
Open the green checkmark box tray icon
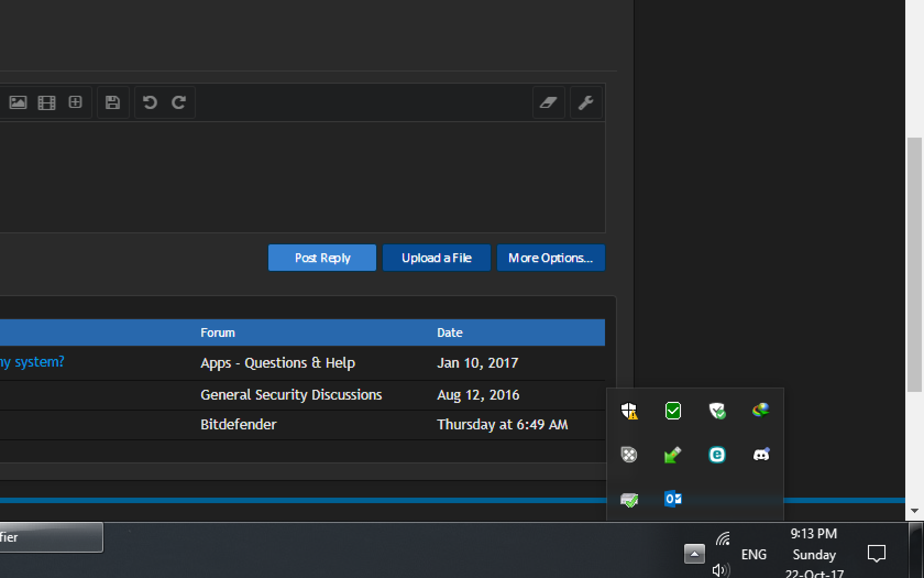tap(673, 411)
